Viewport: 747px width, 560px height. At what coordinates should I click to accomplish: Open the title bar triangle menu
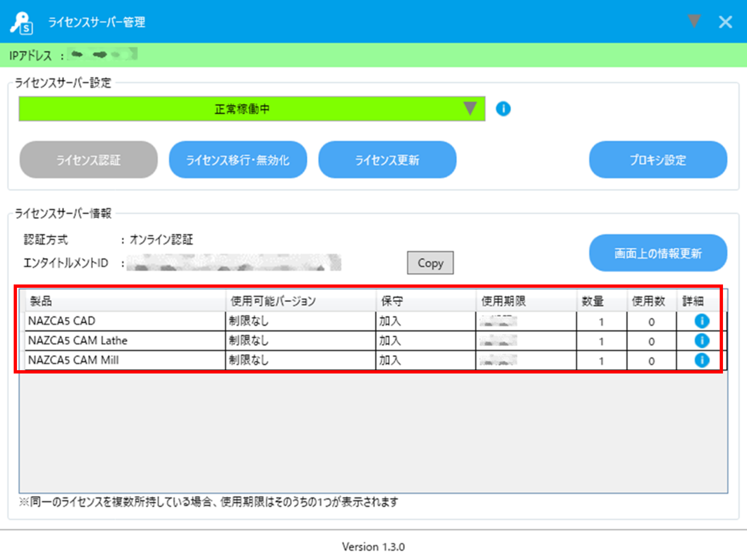[x=694, y=21]
